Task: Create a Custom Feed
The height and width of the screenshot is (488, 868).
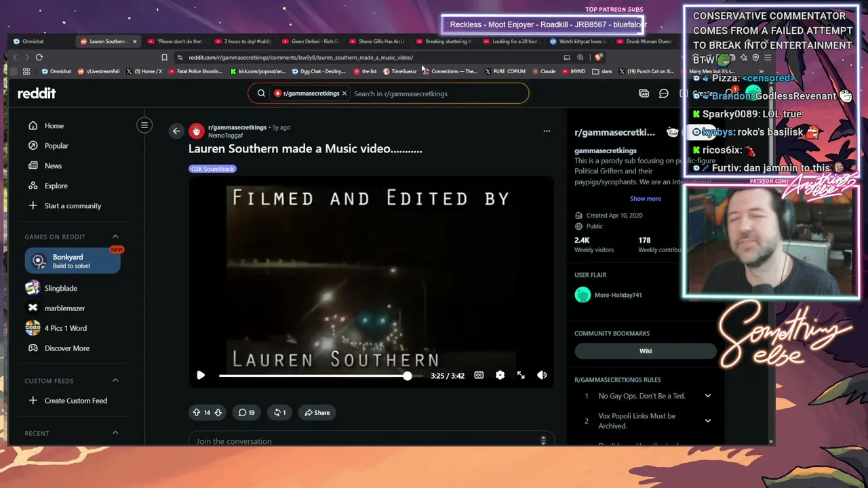Action: 75,401
